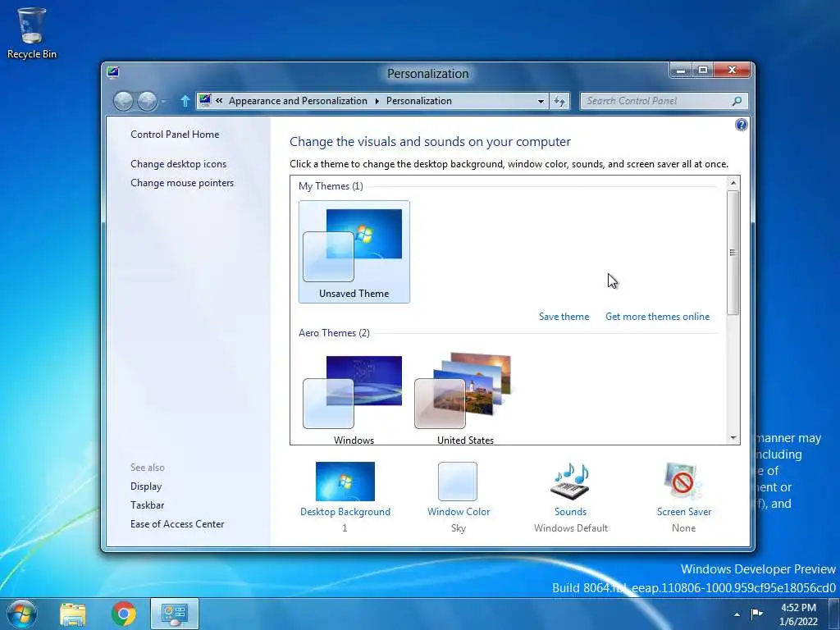The height and width of the screenshot is (630, 840).
Task: Click the address bar refresh button
Action: click(559, 101)
